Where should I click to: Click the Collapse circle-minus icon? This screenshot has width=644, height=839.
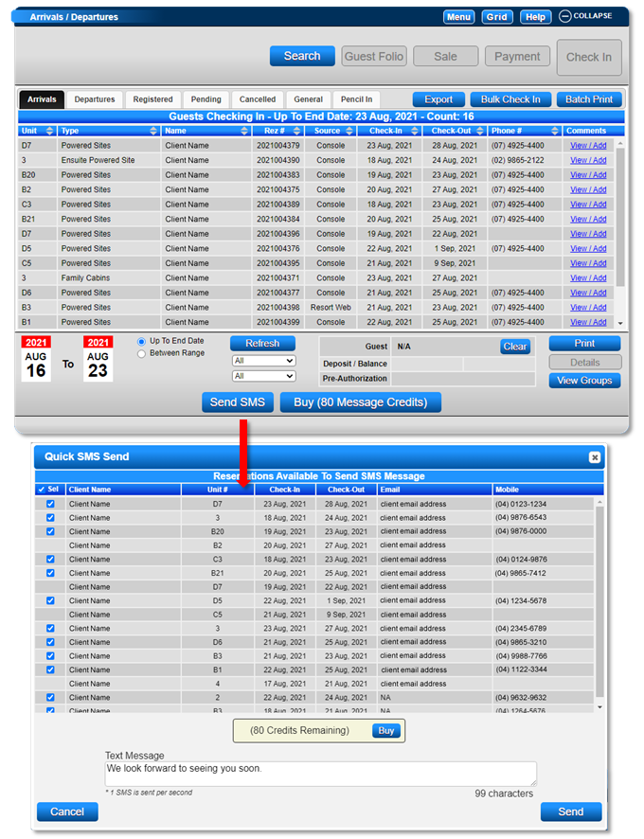(x=564, y=16)
